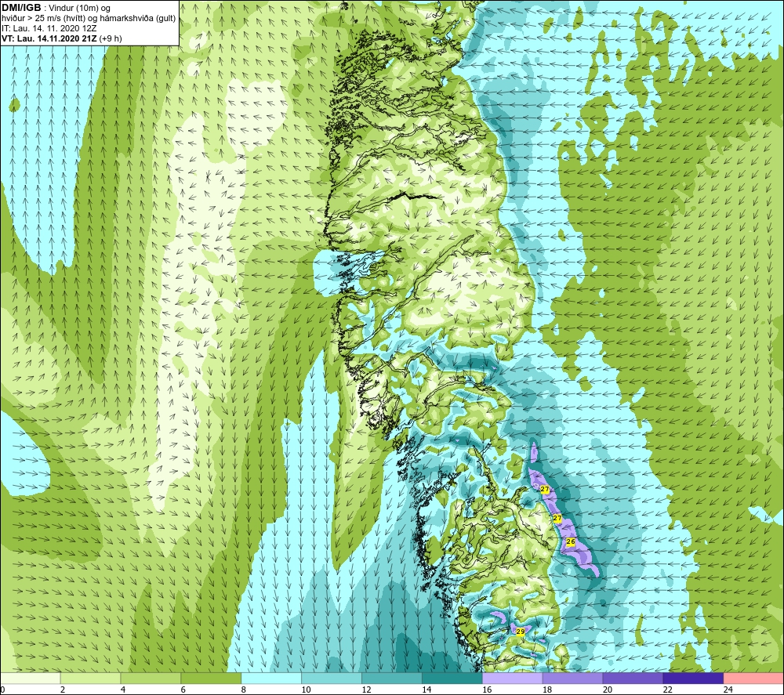Click scale number 6 on the color bar
Screen dimensions: 784x695
click(183, 690)
